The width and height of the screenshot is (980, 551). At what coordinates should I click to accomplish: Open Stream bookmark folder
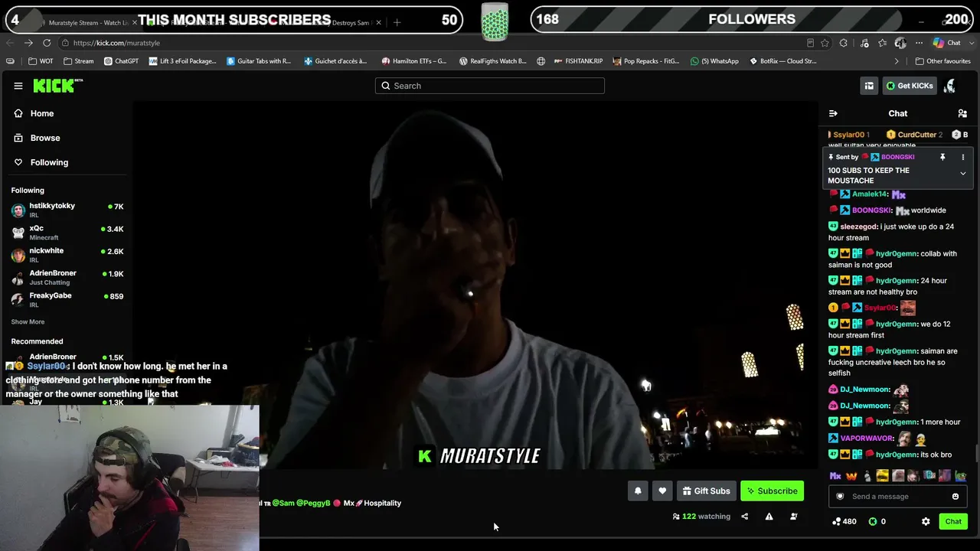coord(79,61)
